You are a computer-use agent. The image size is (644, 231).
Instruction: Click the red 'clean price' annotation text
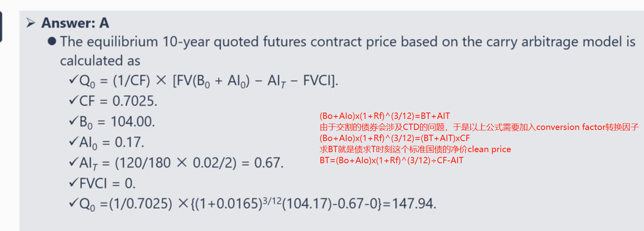[489, 149]
